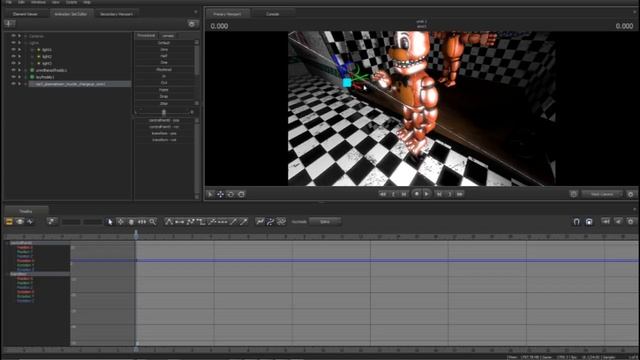Apply the Paste procedural preset

pyautogui.click(x=164, y=89)
